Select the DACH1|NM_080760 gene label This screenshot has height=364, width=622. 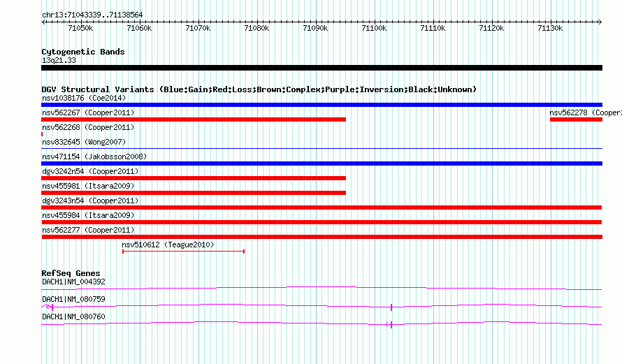(x=73, y=316)
